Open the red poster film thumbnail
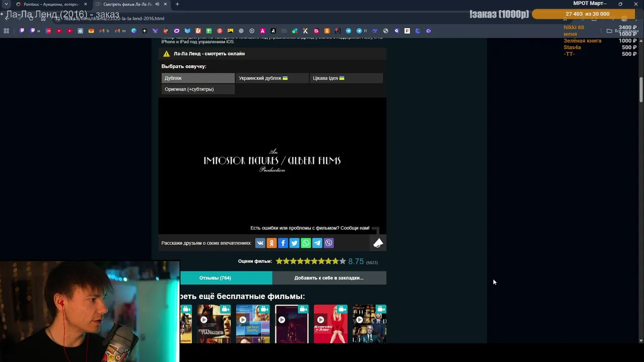The height and width of the screenshot is (362, 644). [331, 324]
